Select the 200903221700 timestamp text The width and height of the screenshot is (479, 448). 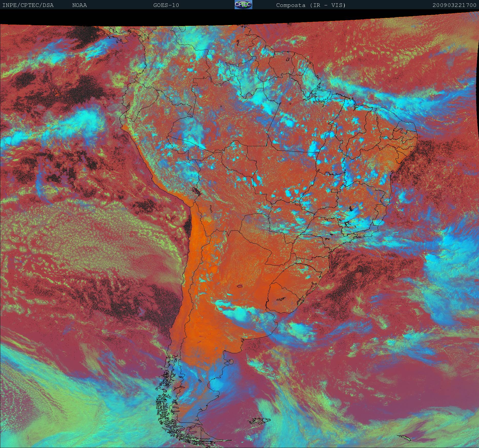click(454, 5)
